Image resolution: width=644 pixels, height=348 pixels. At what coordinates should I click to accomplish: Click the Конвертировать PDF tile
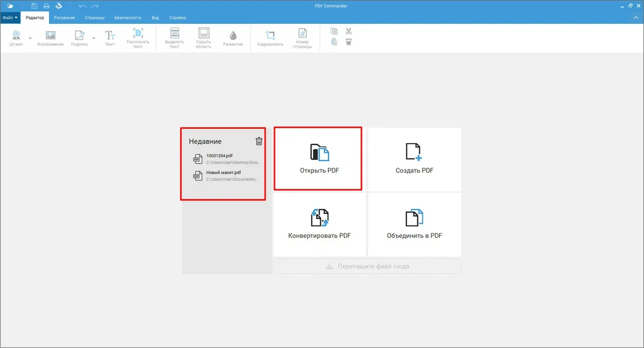coord(319,224)
